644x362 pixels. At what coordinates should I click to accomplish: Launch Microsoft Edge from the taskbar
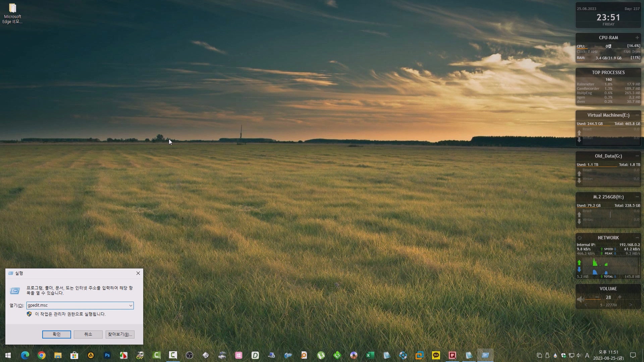coord(25,355)
